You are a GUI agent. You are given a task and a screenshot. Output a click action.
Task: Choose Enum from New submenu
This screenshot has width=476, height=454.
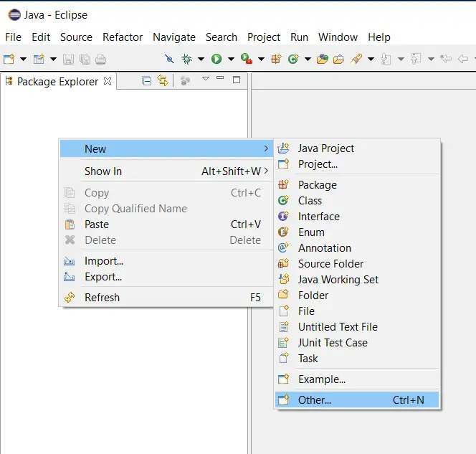[x=357, y=232]
